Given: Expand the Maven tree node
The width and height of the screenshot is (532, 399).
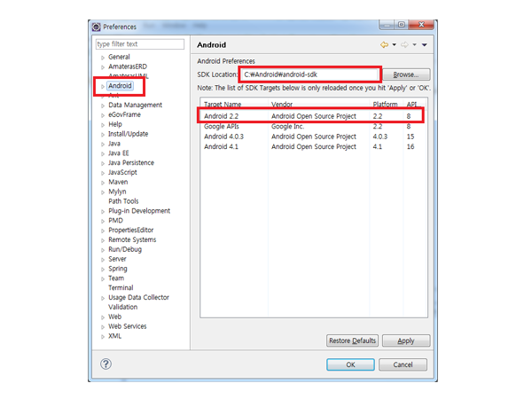Looking at the screenshot, I should pos(103,183).
